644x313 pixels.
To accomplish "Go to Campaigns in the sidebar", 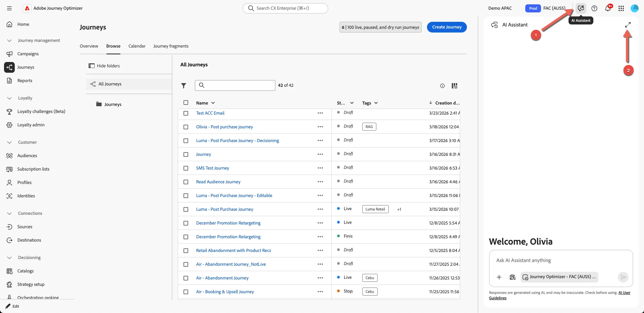I will pyautogui.click(x=28, y=54).
